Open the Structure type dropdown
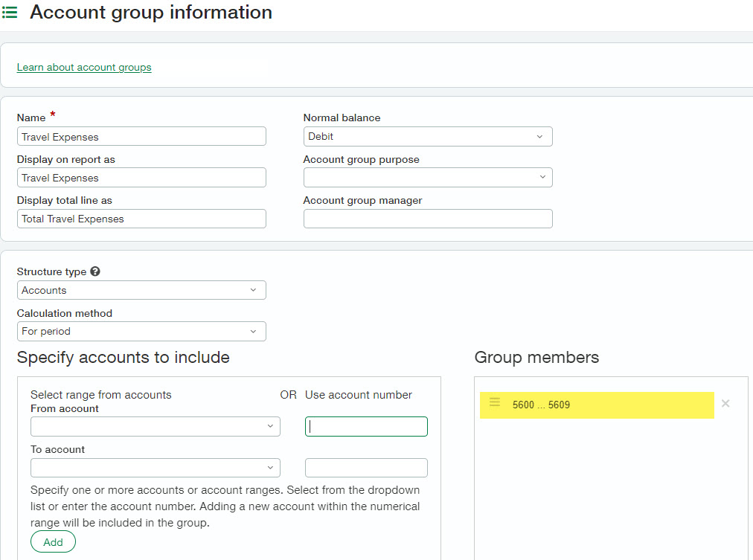753x560 pixels. pos(141,290)
